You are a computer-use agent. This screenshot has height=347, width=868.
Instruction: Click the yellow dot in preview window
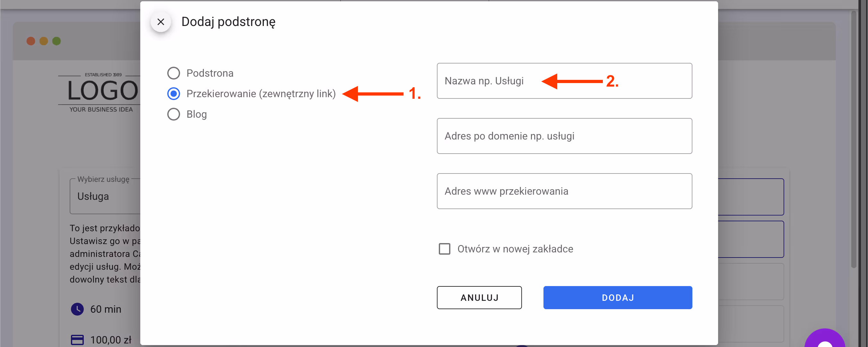coord(44,41)
